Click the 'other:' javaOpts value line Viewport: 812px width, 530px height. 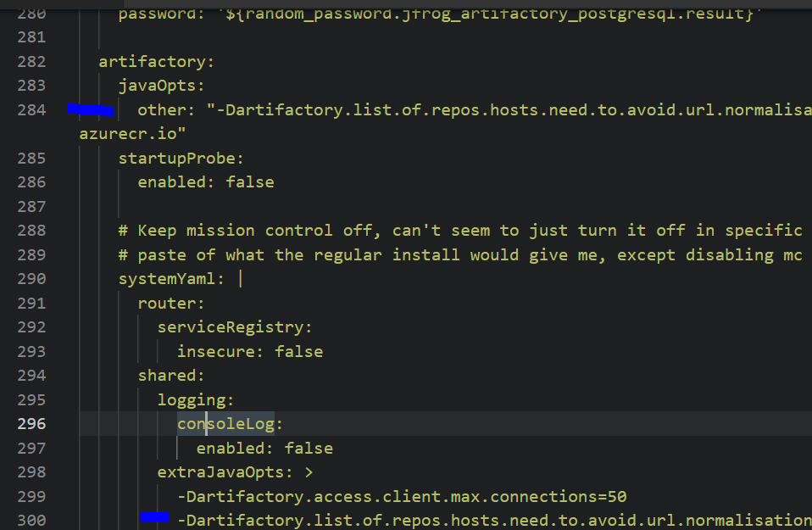(x=475, y=110)
